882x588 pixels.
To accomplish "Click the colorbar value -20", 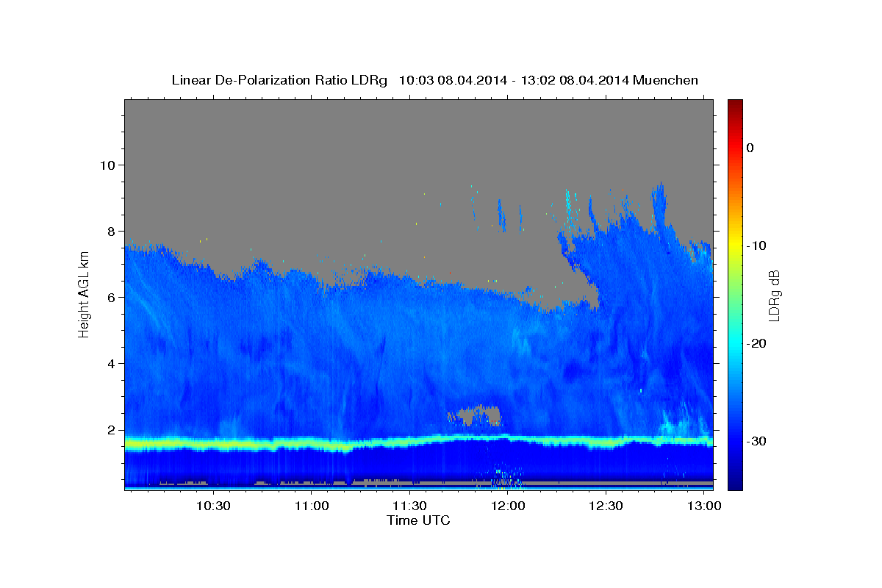I will (x=758, y=343).
